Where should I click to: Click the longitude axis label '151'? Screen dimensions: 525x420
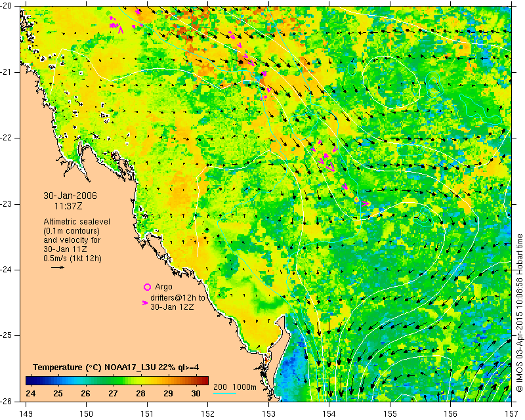point(147,413)
